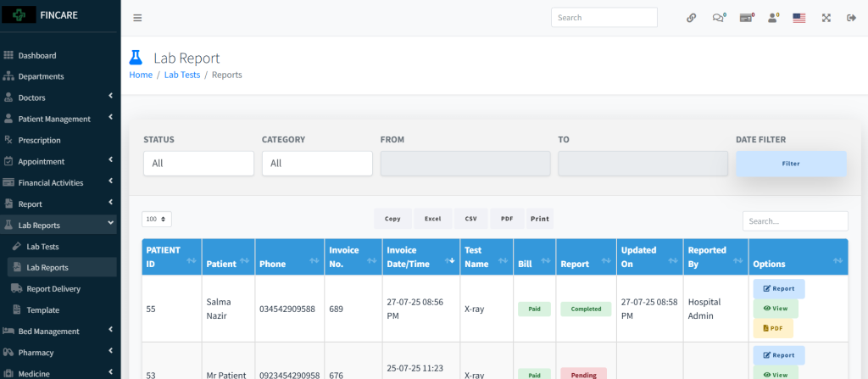The width and height of the screenshot is (868, 379).
Task: Open the chat messages icon
Action: coord(719,18)
